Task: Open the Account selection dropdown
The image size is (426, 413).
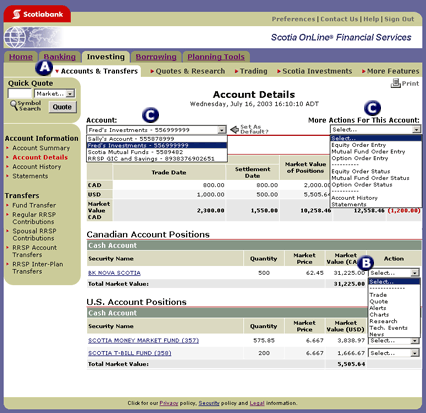Action: coord(156,130)
